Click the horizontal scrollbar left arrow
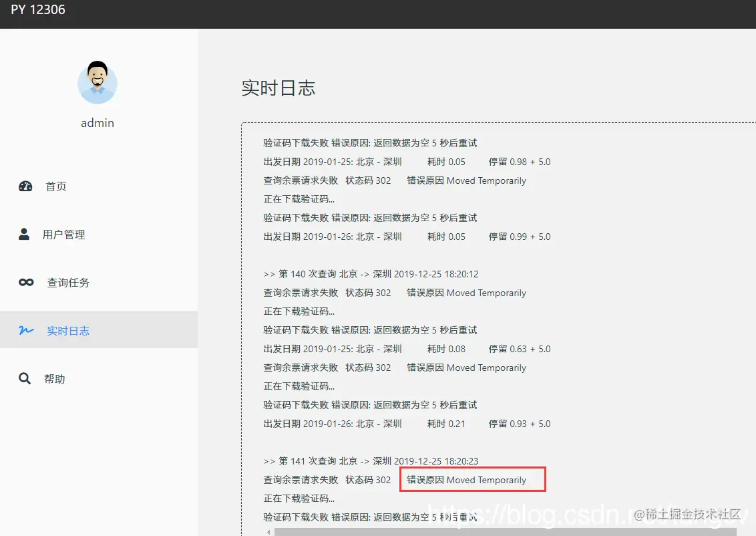 [268, 532]
